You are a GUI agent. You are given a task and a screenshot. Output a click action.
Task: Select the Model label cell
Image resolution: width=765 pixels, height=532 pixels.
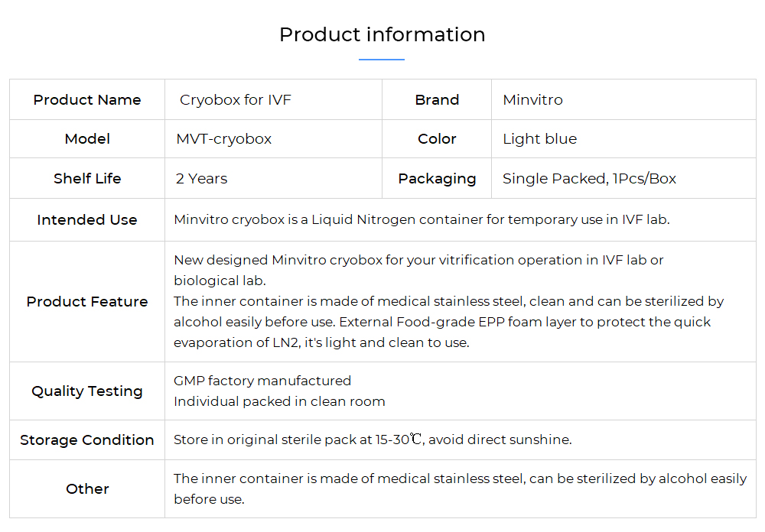pyautogui.click(x=87, y=139)
